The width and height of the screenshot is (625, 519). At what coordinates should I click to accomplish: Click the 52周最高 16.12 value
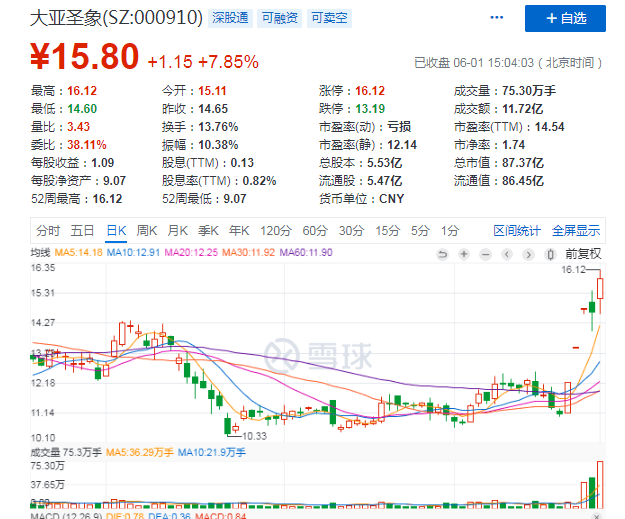[107, 199]
